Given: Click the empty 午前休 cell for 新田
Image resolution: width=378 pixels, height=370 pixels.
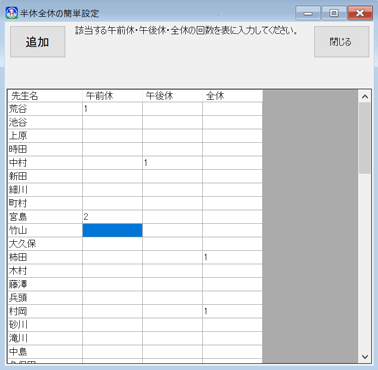Looking at the screenshot, I should (x=112, y=177).
